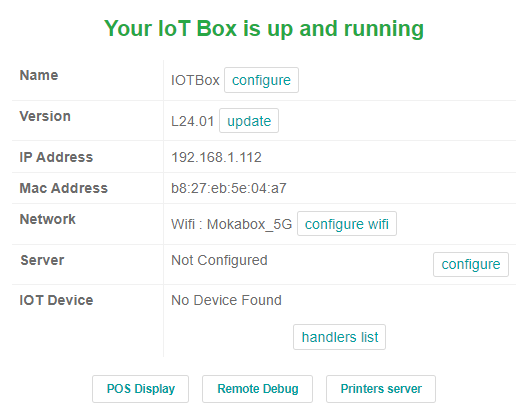Open the handlers list
The height and width of the screenshot is (414, 527).
[x=339, y=337]
